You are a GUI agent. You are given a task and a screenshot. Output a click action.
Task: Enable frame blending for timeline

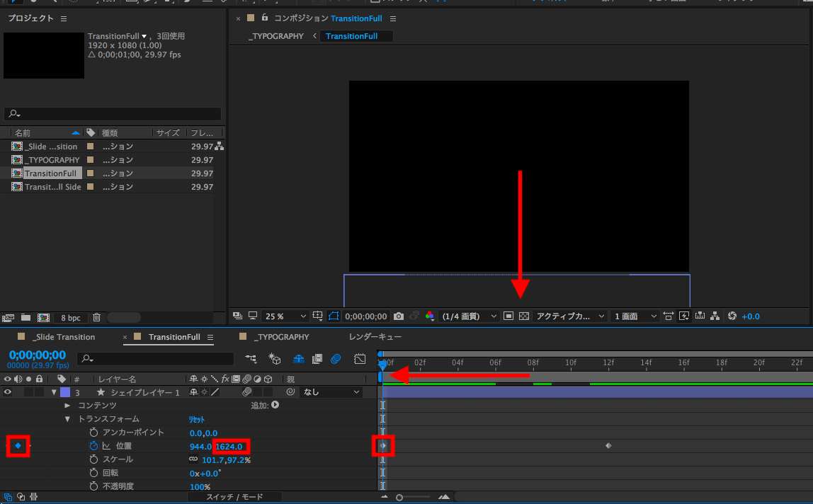coord(317,359)
